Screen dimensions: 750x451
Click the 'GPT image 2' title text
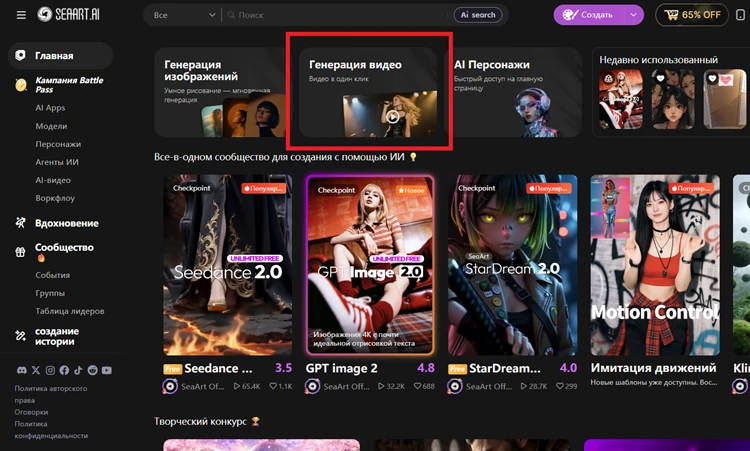pos(342,368)
